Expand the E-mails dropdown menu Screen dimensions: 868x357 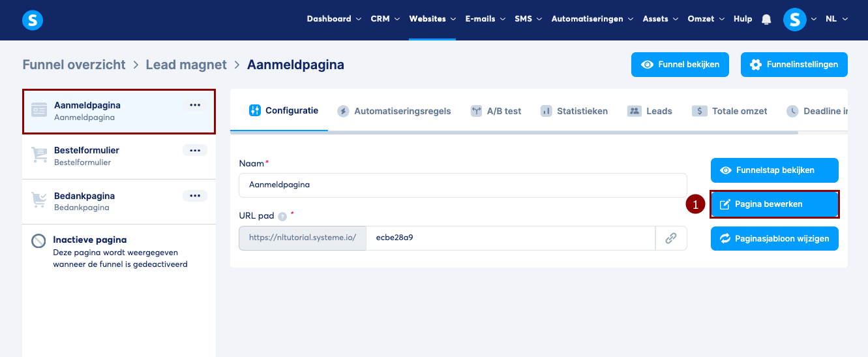(x=485, y=19)
